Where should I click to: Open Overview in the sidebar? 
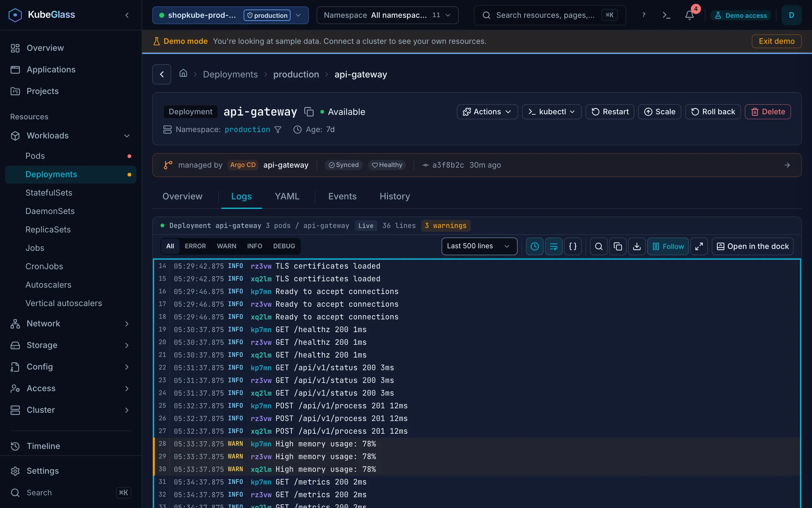[x=70, y=48]
